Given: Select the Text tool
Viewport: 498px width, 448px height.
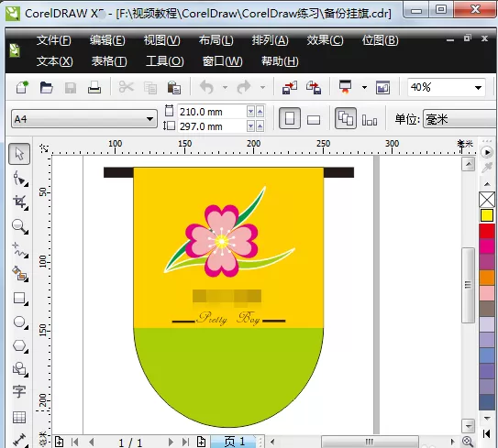Looking at the screenshot, I should (x=19, y=392).
